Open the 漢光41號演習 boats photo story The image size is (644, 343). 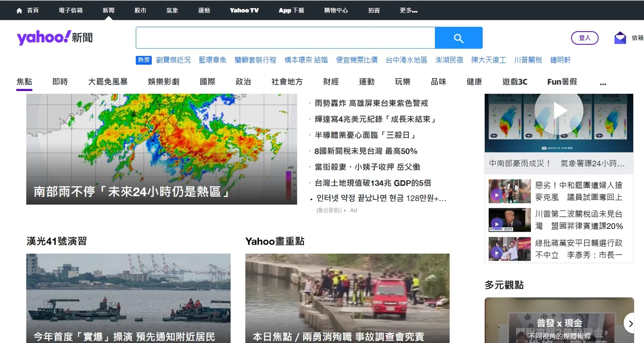[128, 297]
